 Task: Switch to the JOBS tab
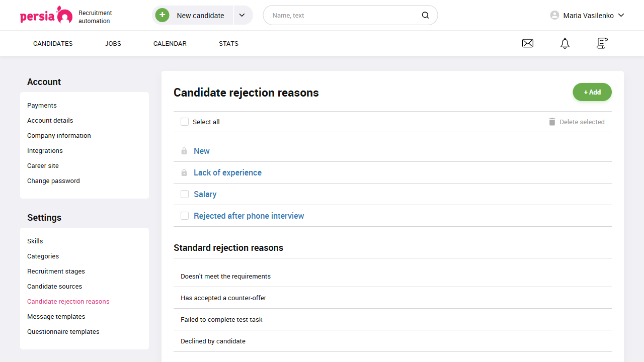[x=113, y=43]
